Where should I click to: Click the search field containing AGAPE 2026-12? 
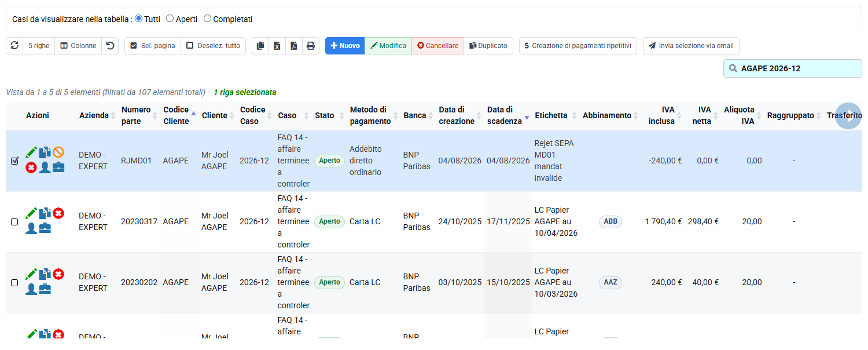pyautogui.click(x=793, y=68)
